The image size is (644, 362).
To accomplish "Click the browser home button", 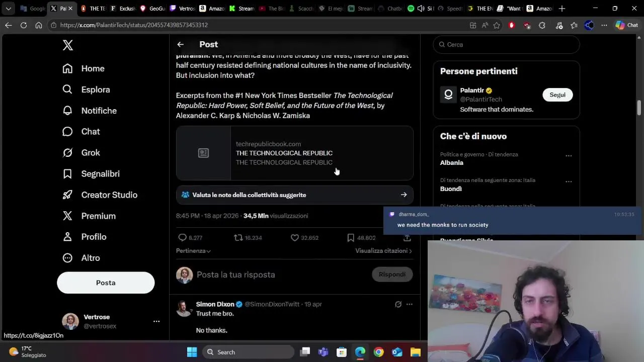I will (x=39, y=25).
